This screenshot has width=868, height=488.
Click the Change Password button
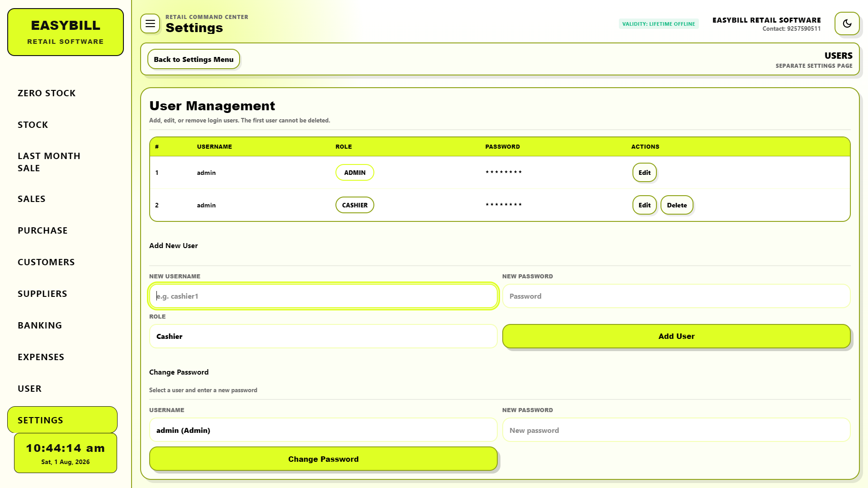click(323, 459)
